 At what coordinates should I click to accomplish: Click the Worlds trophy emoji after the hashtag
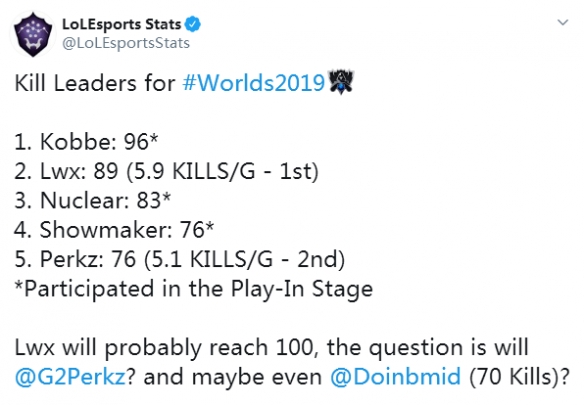pos(341,82)
